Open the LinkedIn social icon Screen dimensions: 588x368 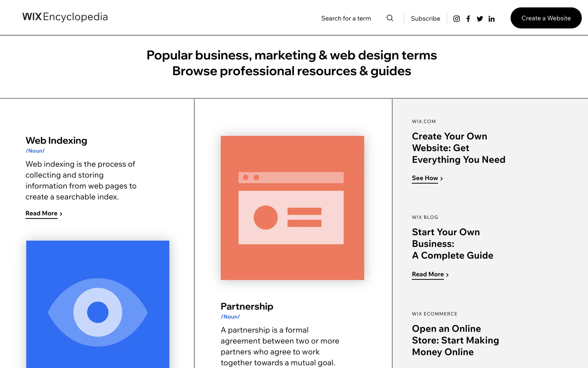491,19
